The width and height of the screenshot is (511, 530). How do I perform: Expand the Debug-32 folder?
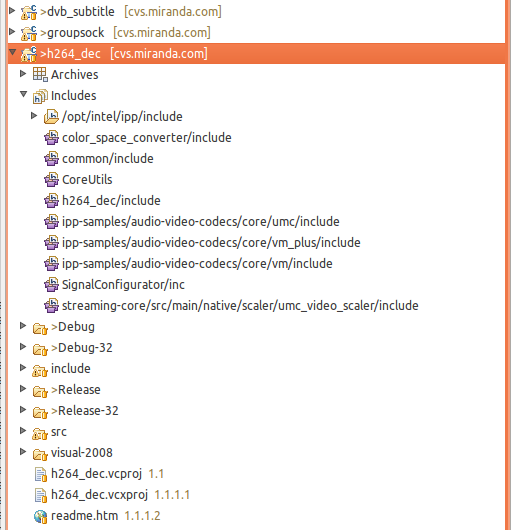pos(23,346)
